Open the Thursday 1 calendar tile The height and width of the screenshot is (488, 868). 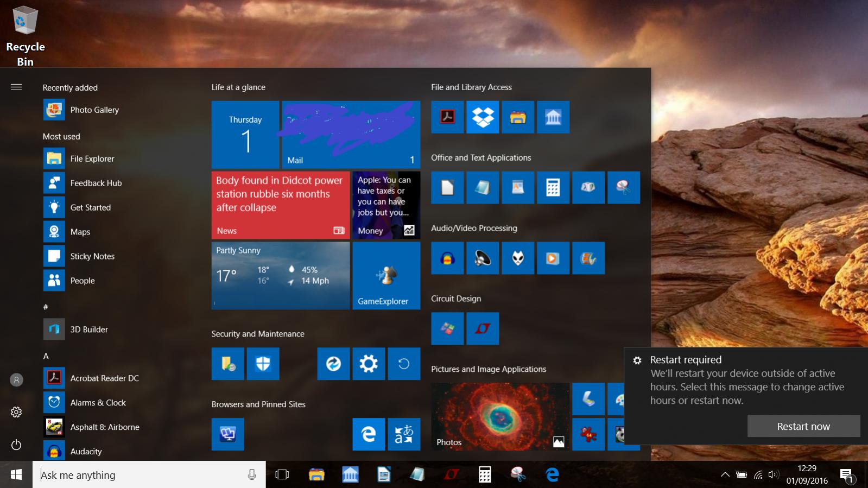tap(245, 135)
